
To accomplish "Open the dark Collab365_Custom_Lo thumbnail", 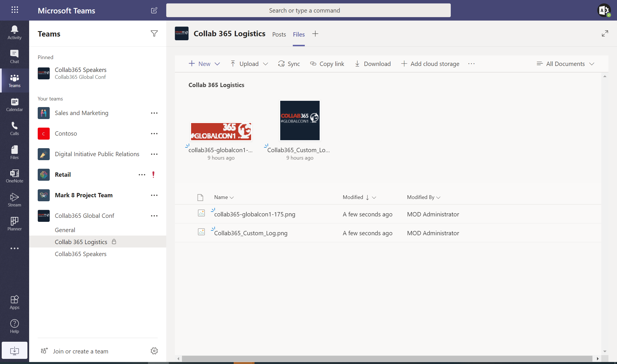I will pos(300,120).
